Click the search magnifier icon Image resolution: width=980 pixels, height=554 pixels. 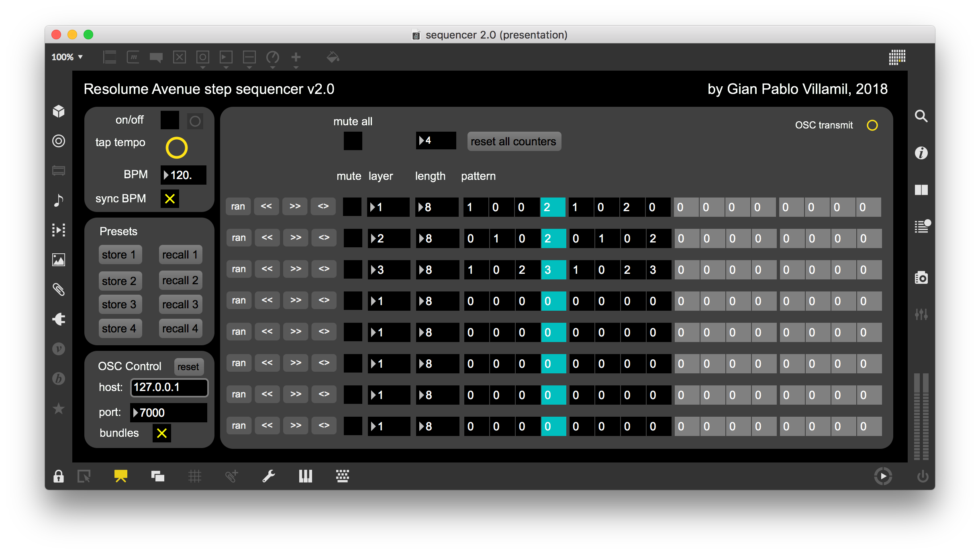coord(921,116)
